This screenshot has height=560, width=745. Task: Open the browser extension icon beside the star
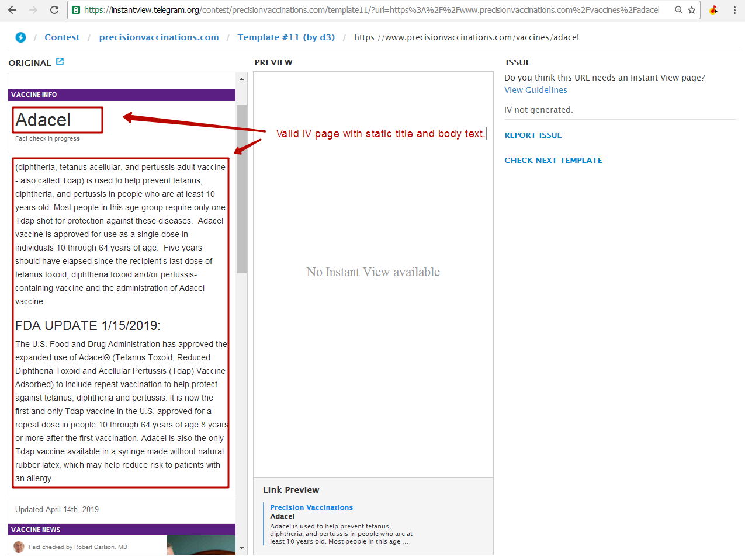coord(713,10)
